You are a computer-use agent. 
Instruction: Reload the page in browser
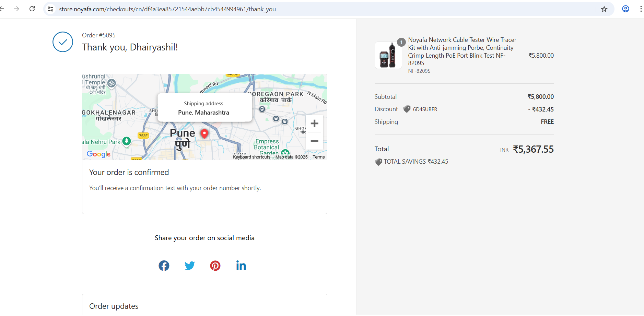point(32,9)
